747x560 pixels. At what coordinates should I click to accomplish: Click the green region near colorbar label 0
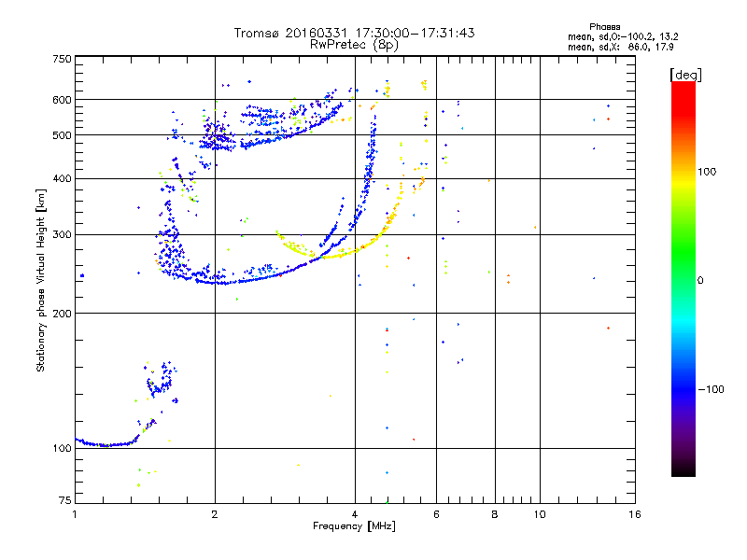click(x=684, y=267)
